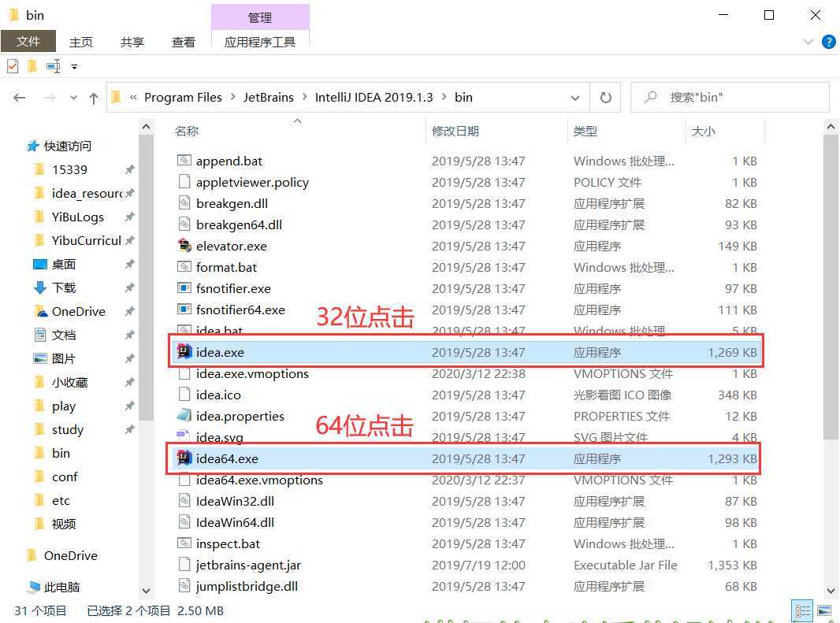This screenshot has height=623, width=840.
Task: Click the New Folder icon in quick access toolbar
Action: pos(32,66)
